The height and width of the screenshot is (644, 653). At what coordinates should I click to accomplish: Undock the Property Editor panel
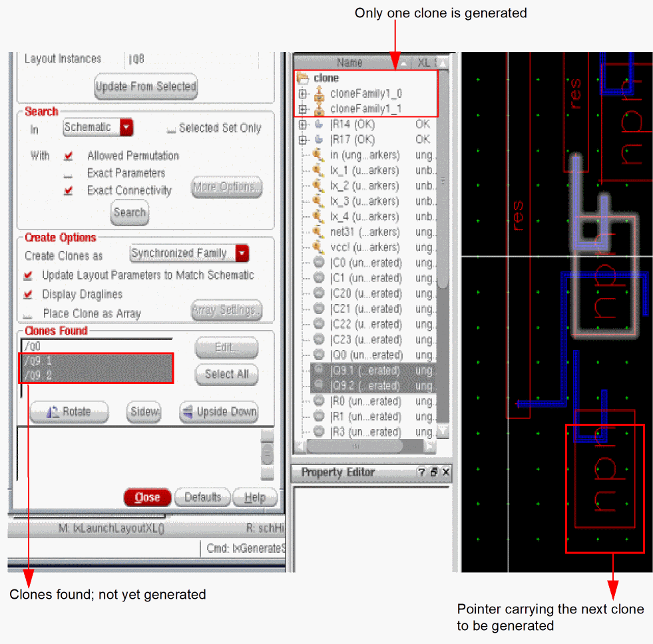[434, 472]
